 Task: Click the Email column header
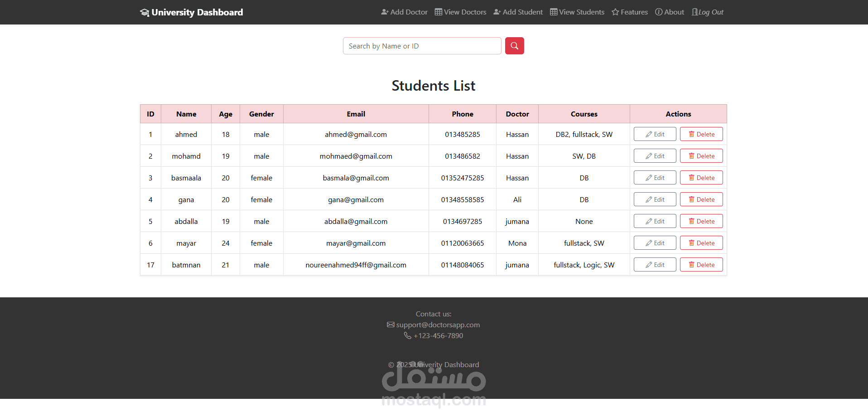(356, 114)
